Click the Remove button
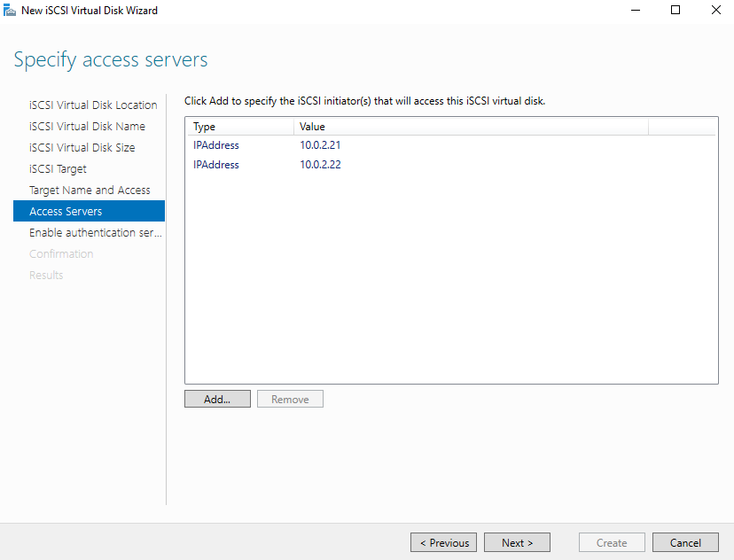This screenshot has height=560, width=734. pyautogui.click(x=290, y=399)
